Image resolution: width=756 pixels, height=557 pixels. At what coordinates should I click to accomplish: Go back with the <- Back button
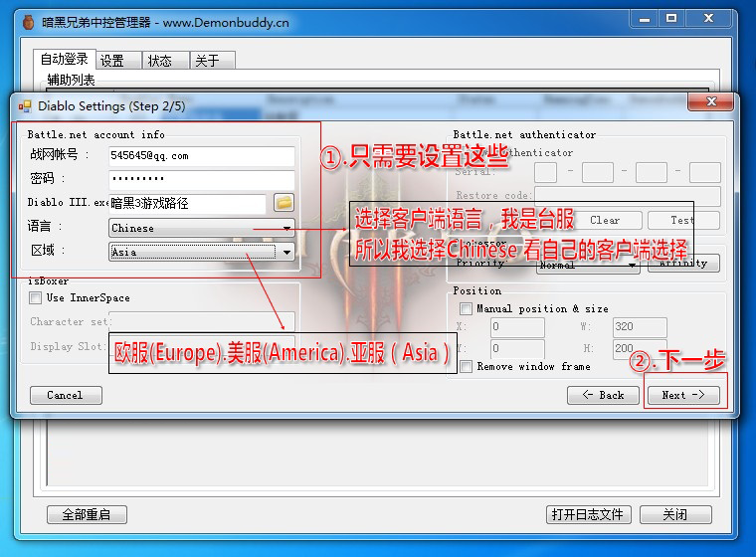click(x=603, y=395)
